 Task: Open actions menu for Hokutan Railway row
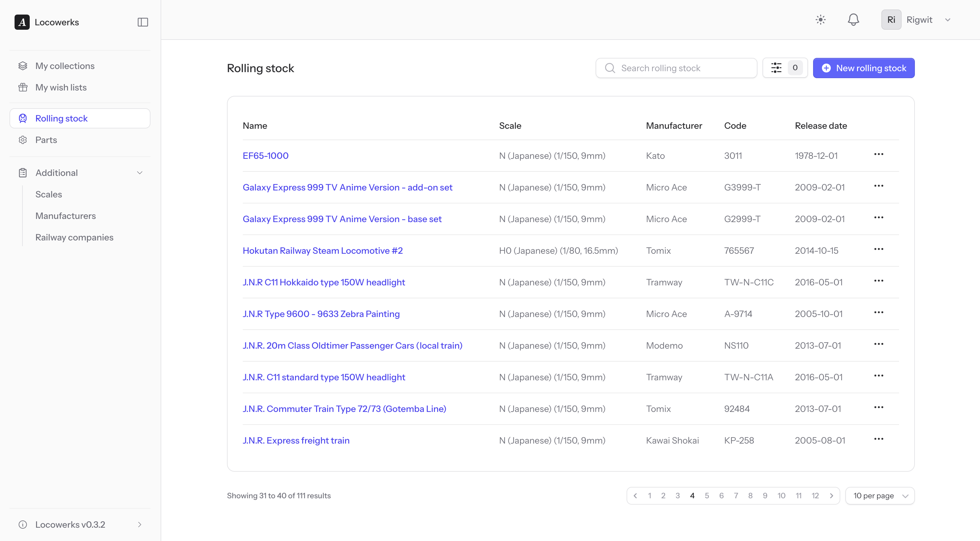click(x=879, y=249)
